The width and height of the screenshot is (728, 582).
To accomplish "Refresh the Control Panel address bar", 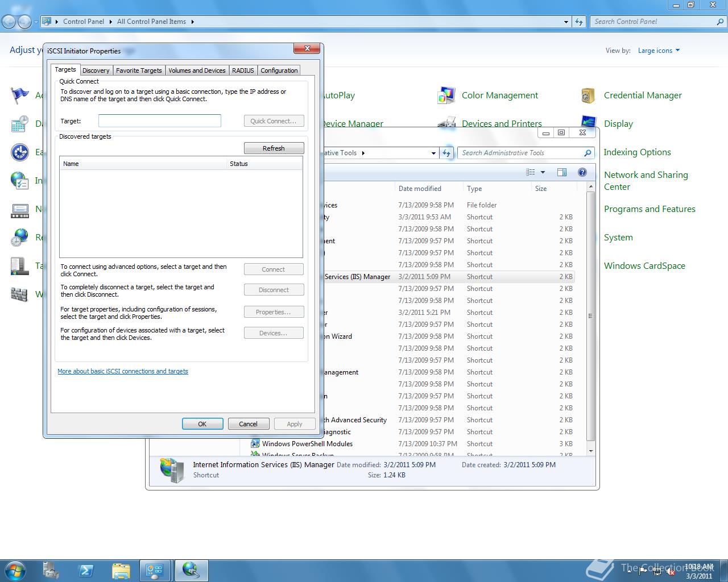I will click(x=579, y=22).
